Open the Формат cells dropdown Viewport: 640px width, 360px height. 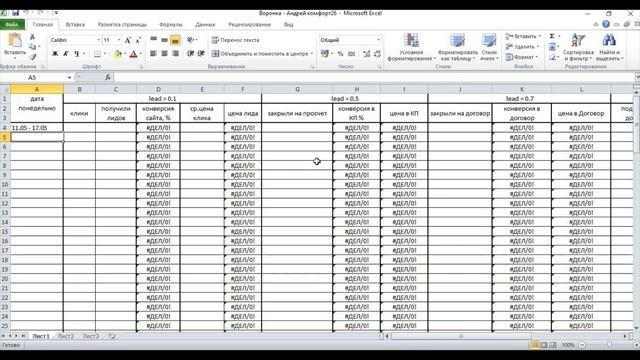pos(522,57)
